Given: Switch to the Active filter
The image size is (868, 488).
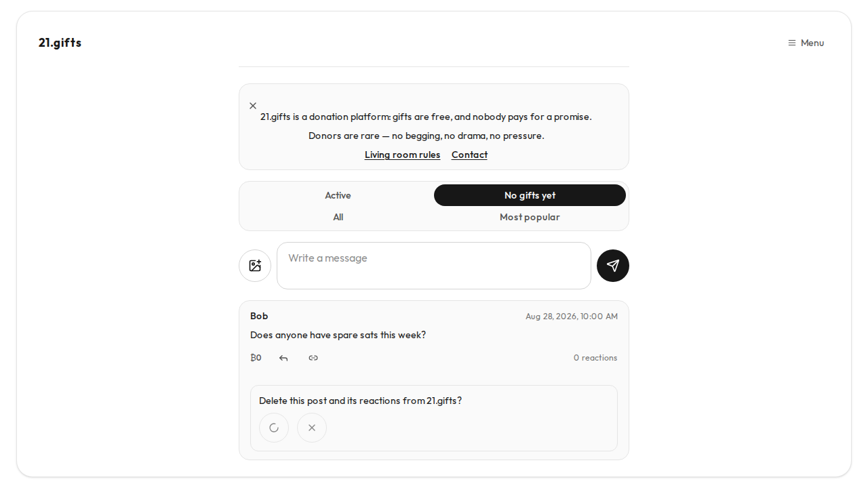Looking at the screenshot, I should pyautogui.click(x=338, y=195).
